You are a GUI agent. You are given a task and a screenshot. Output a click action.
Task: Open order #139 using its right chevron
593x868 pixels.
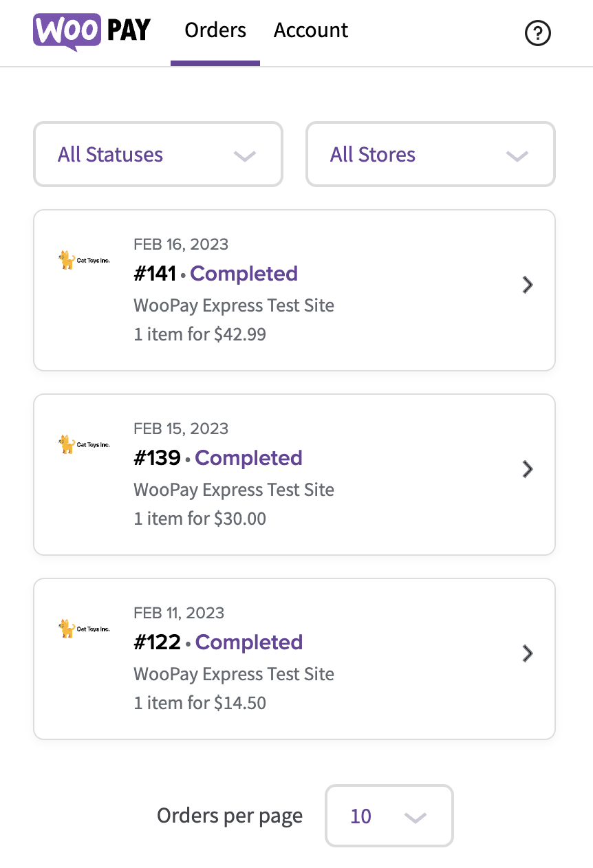pyautogui.click(x=528, y=469)
